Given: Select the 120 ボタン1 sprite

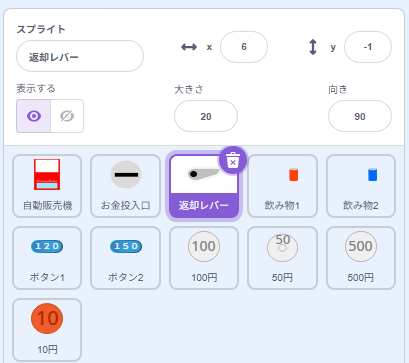Looking at the screenshot, I should coord(47,258).
